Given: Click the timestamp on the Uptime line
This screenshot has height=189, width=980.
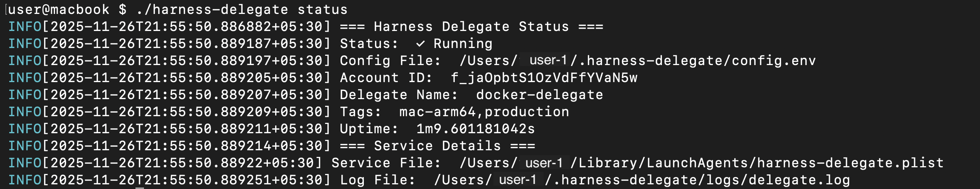Looking at the screenshot, I should click(186, 129).
